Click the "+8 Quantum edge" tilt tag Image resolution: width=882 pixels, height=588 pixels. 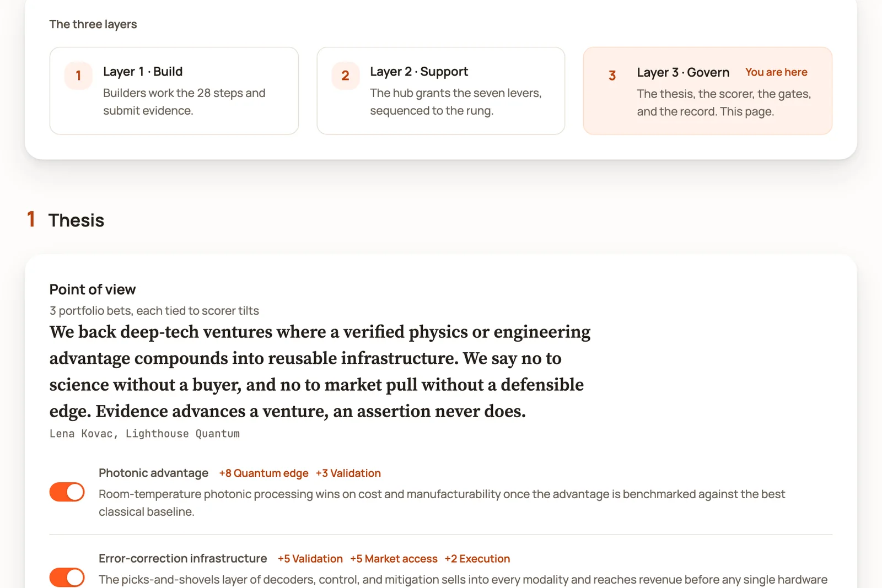coord(263,473)
